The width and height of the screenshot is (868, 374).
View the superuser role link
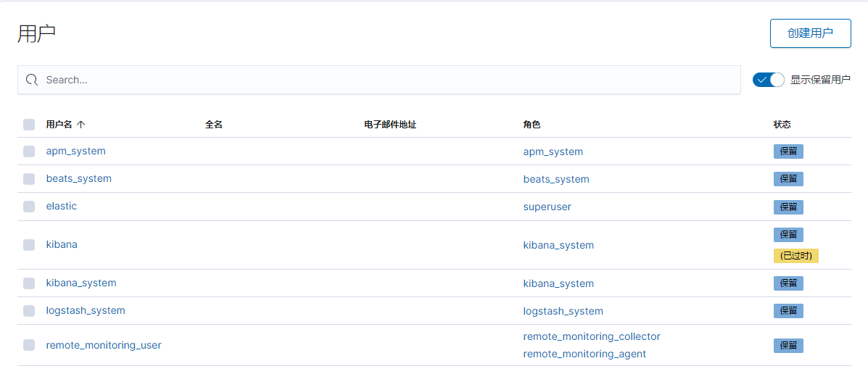point(547,207)
